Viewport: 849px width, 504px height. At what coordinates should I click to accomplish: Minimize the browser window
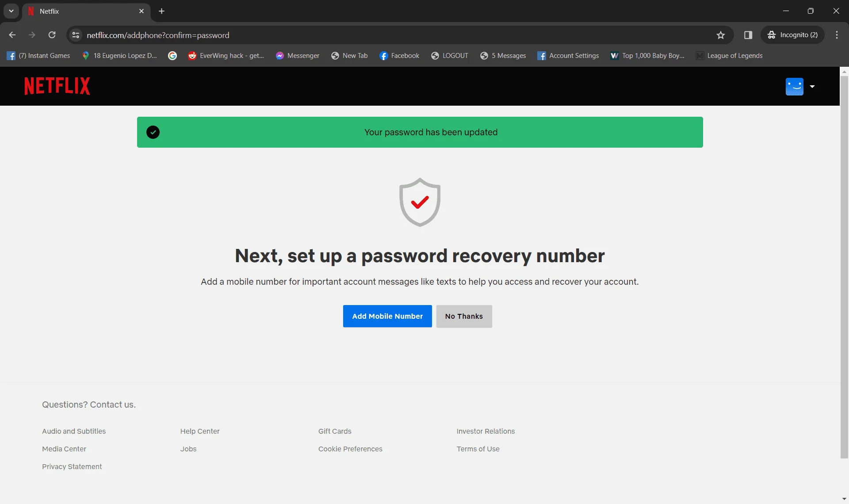[x=786, y=11]
